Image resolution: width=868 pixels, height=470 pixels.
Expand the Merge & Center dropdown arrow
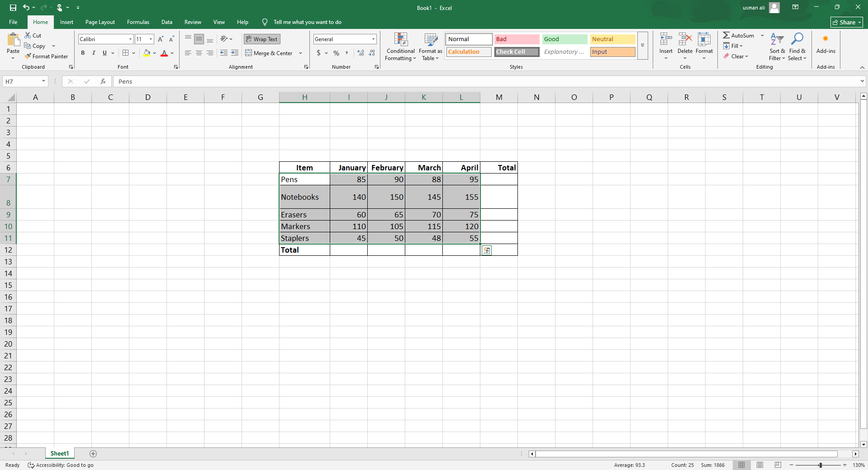coord(300,53)
